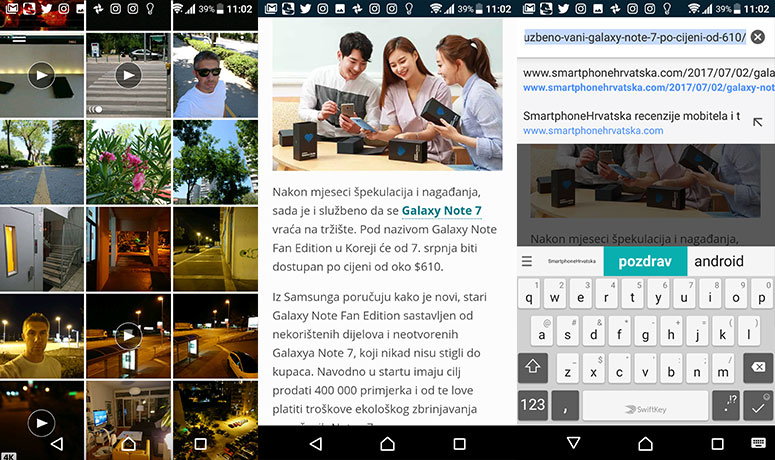Hide keyboard with the down-triangle nav button

pos(573,443)
